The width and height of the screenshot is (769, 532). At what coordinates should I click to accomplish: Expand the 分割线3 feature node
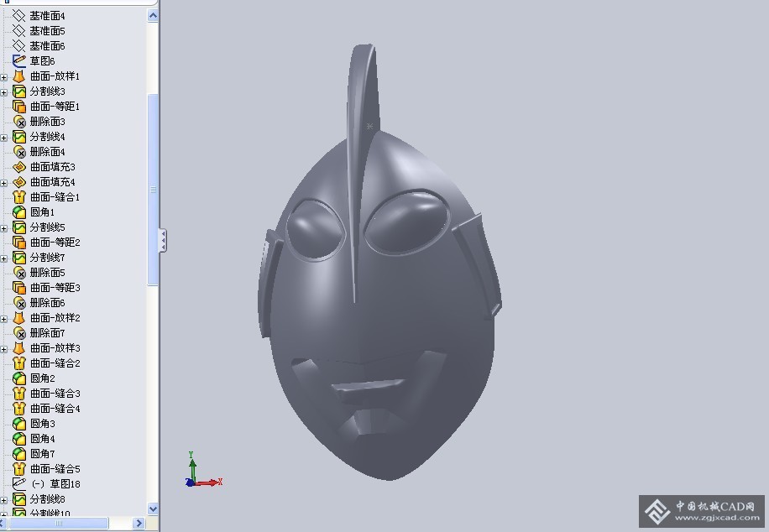click(4, 92)
